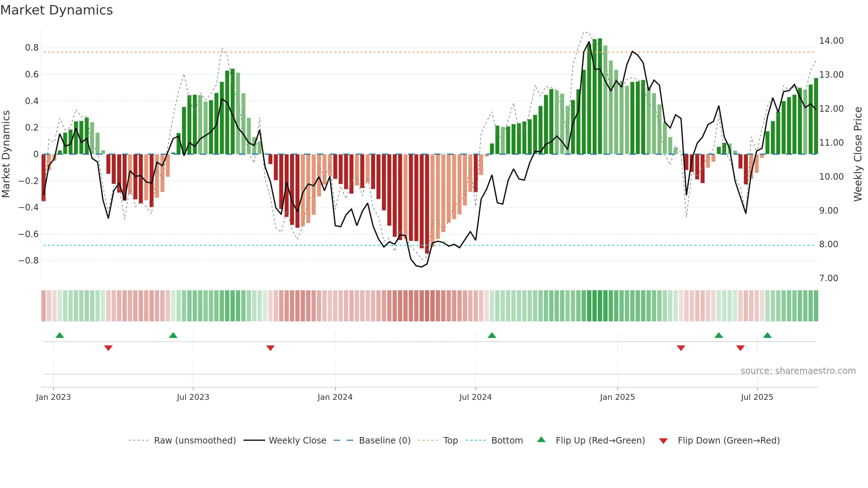Click the Market Dynamics chart title
The width and height of the screenshot is (868, 488).
pyautogui.click(x=57, y=10)
